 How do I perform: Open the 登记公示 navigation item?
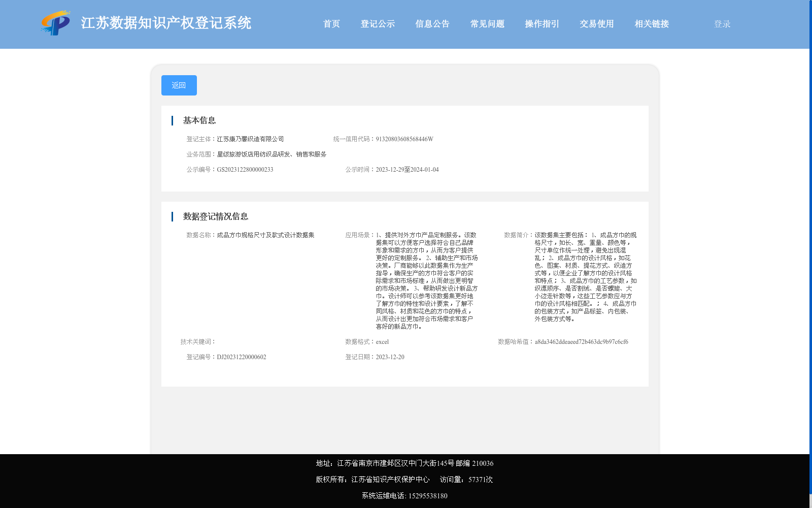(x=378, y=23)
